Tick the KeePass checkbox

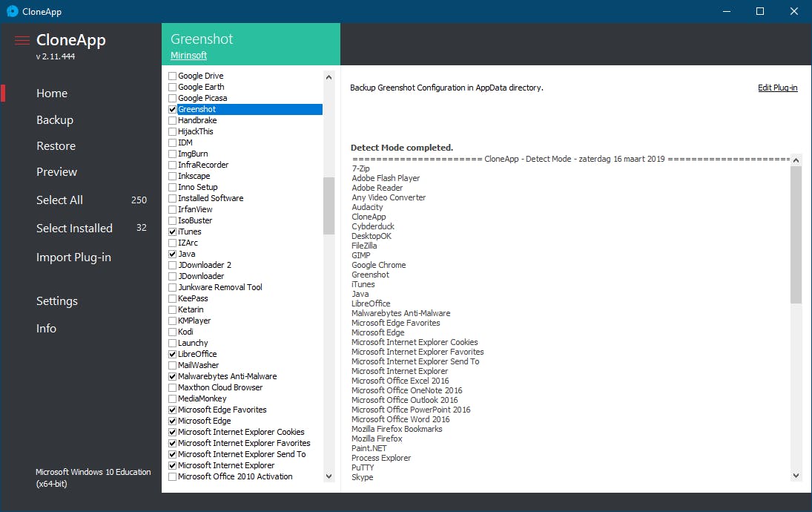pyautogui.click(x=173, y=298)
